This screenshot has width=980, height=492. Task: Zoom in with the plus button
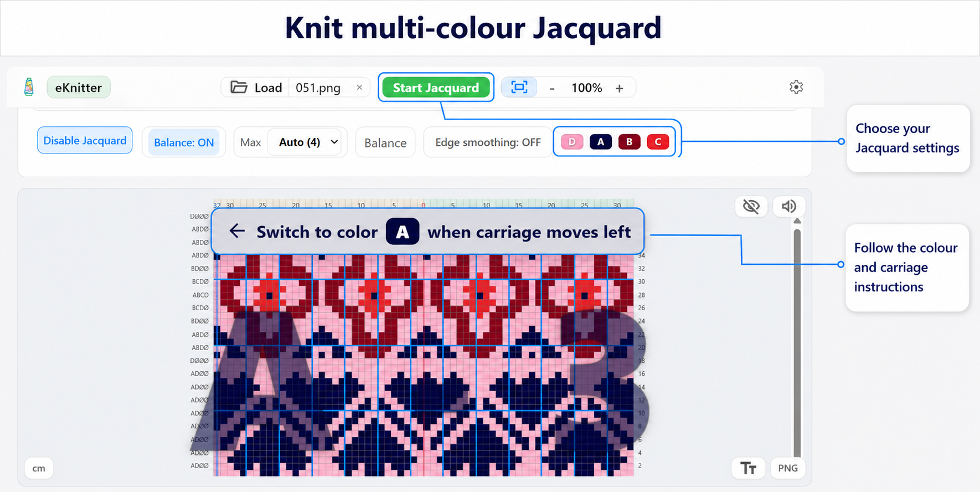click(x=620, y=88)
